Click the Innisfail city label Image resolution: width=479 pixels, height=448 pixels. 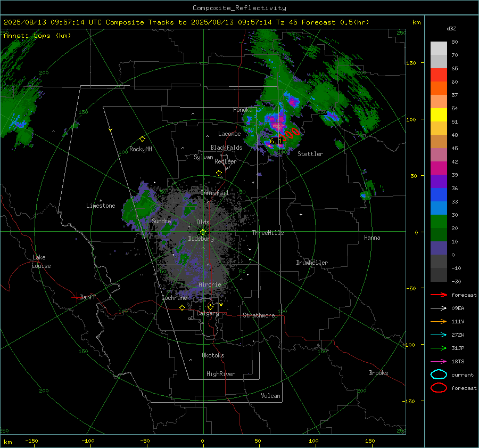[x=215, y=193]
